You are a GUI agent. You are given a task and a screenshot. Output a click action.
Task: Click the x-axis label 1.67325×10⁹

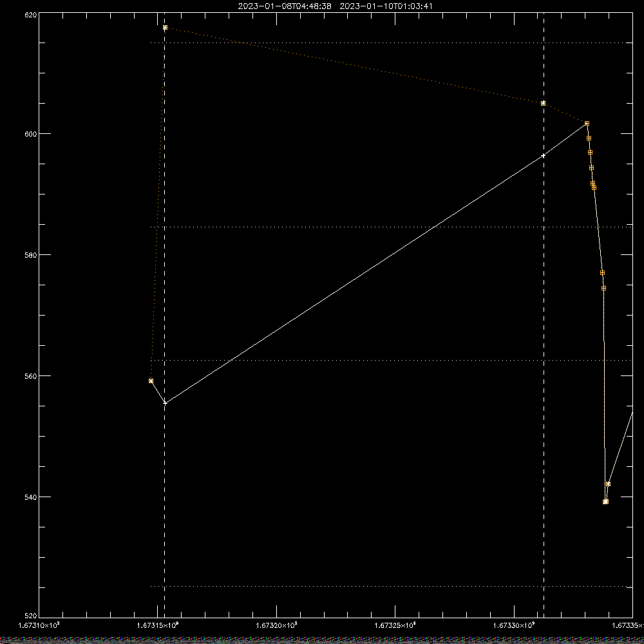tap(395, 625)
